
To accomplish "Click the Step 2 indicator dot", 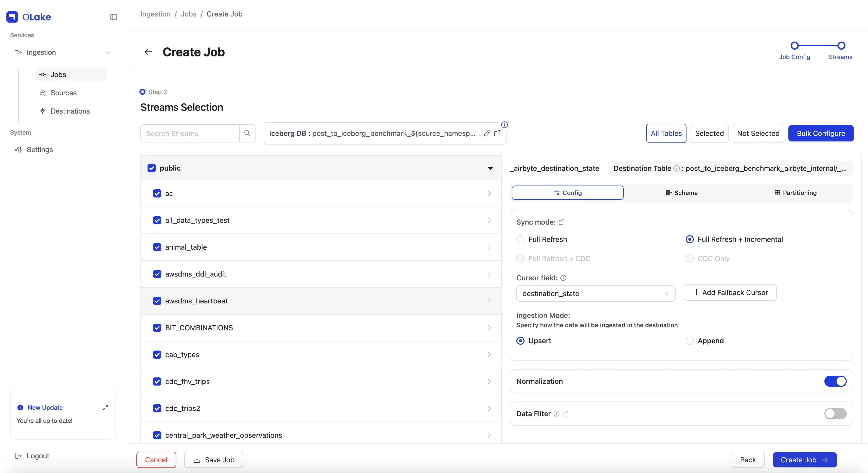I will 142,92.
